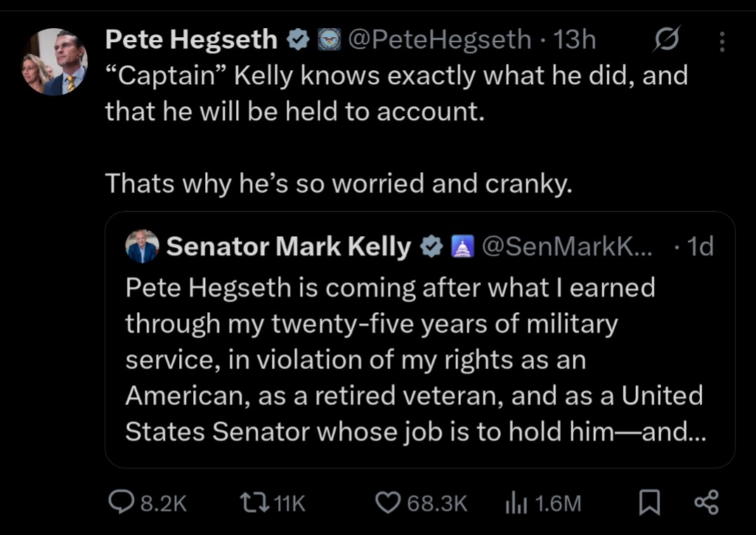The height and width of the screenshot is (535, 756).
Task: Share the post via share icon
Action: tap(706, 502)
